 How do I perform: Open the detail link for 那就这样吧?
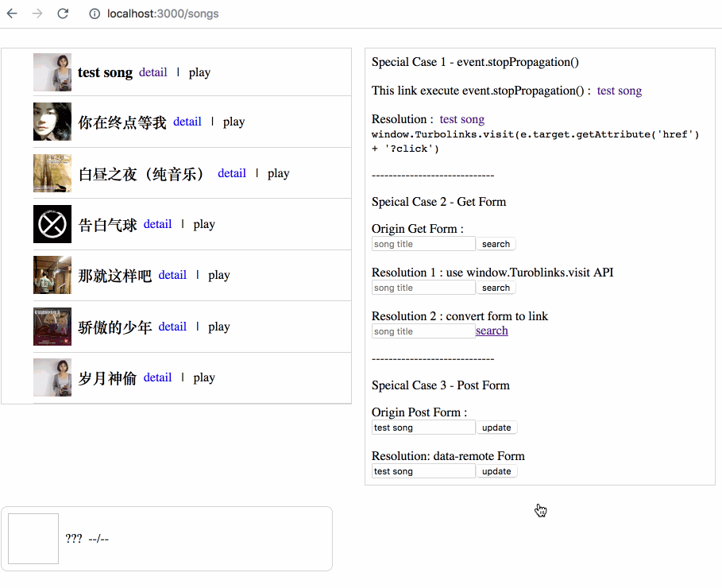tap(172, 275)
